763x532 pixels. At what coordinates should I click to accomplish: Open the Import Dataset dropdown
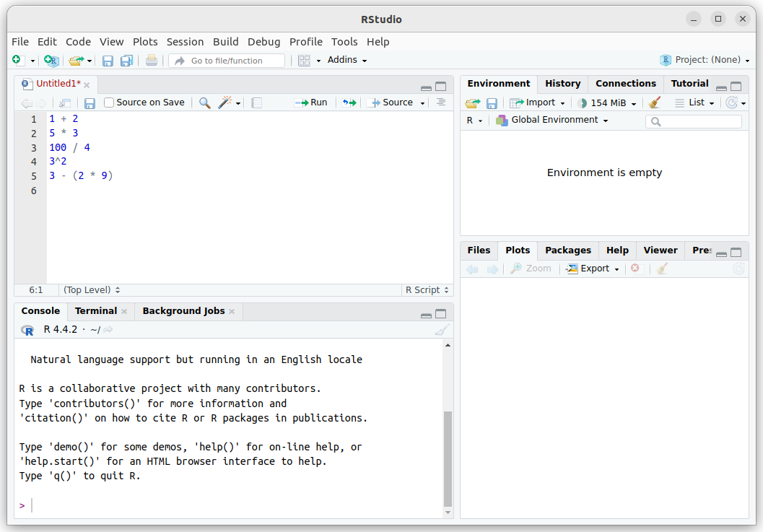click(537, 103)
